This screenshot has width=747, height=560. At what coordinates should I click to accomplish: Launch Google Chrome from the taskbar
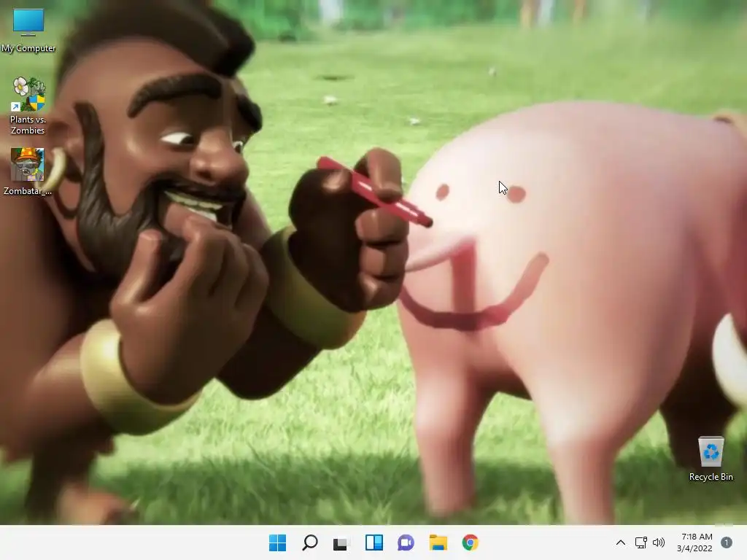[x=471, y=542]
